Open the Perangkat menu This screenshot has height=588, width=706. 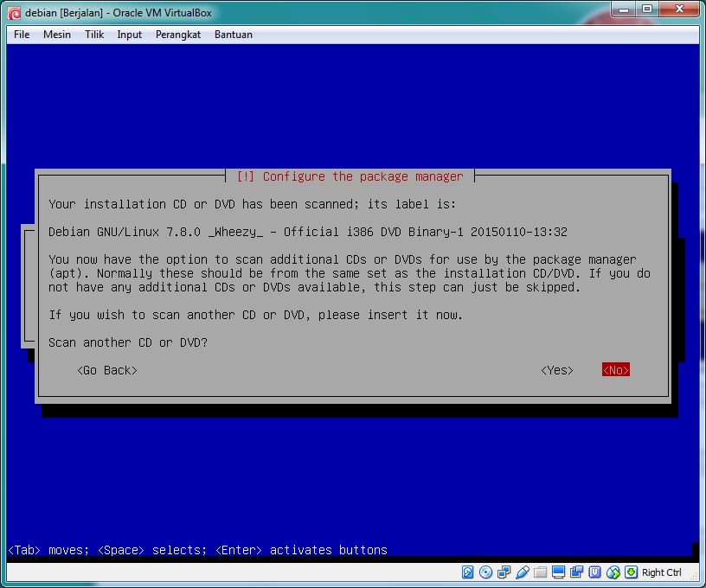click(178, 35)
